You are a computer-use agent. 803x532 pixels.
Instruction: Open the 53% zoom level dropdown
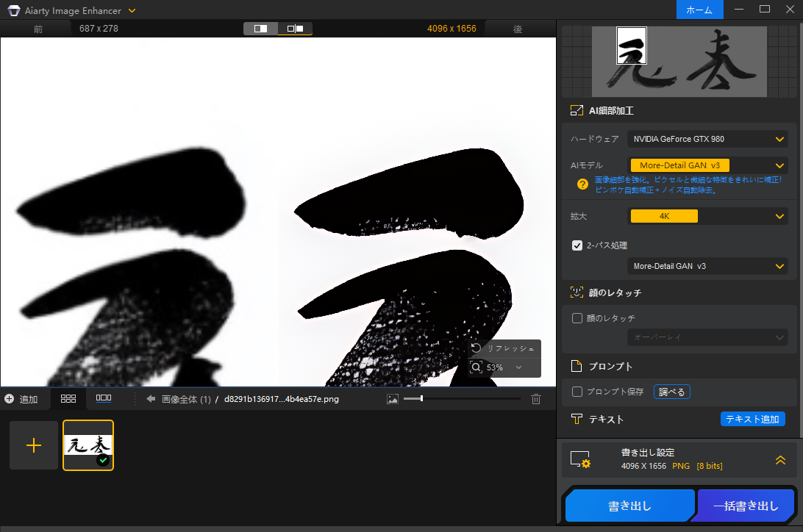tap(518, 367)
